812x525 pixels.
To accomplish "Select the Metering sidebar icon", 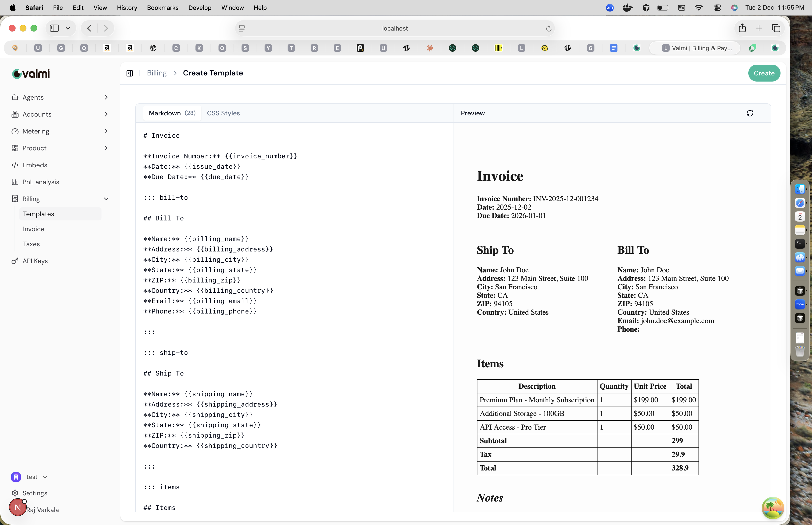I will point(15,131).
